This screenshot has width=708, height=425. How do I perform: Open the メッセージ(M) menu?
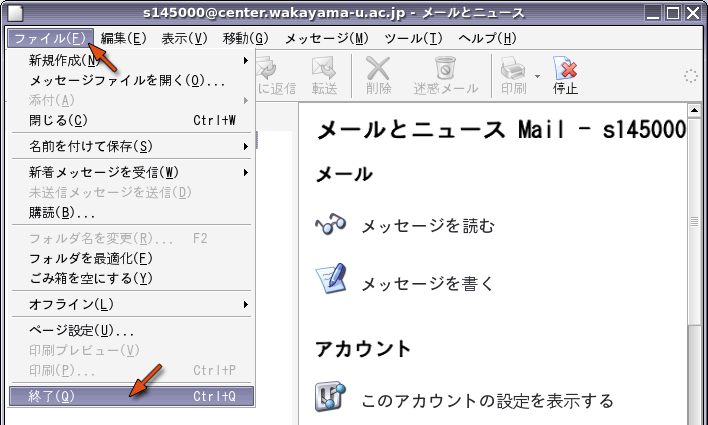(x=327, y=38)
